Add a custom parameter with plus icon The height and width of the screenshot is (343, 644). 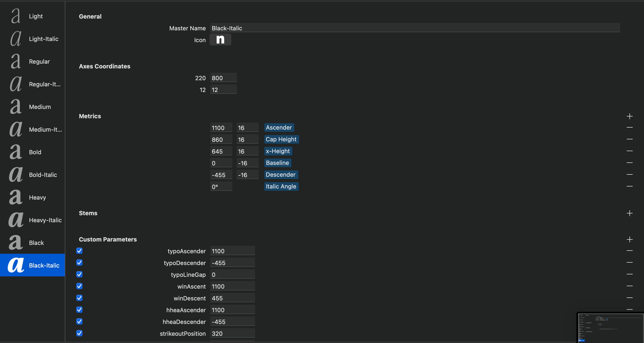629,239
